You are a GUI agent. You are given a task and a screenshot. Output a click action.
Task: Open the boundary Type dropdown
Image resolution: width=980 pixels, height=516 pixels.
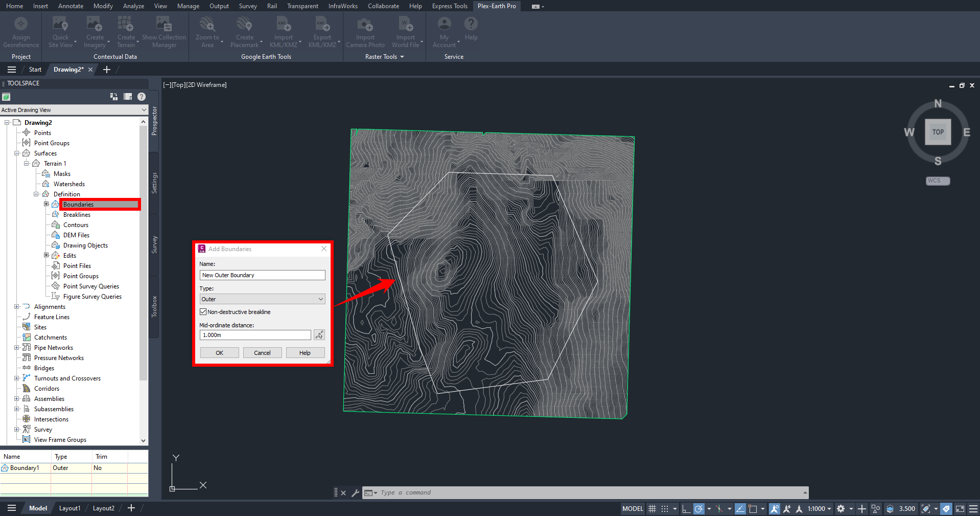(x=262, y=299)
